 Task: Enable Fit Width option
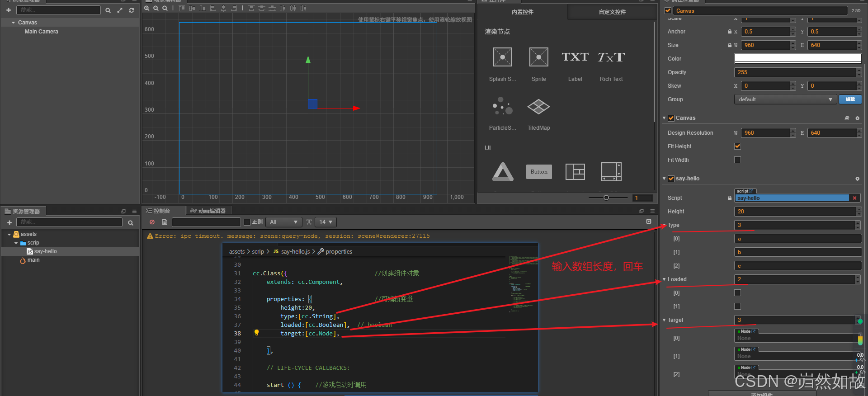[737, 160]
